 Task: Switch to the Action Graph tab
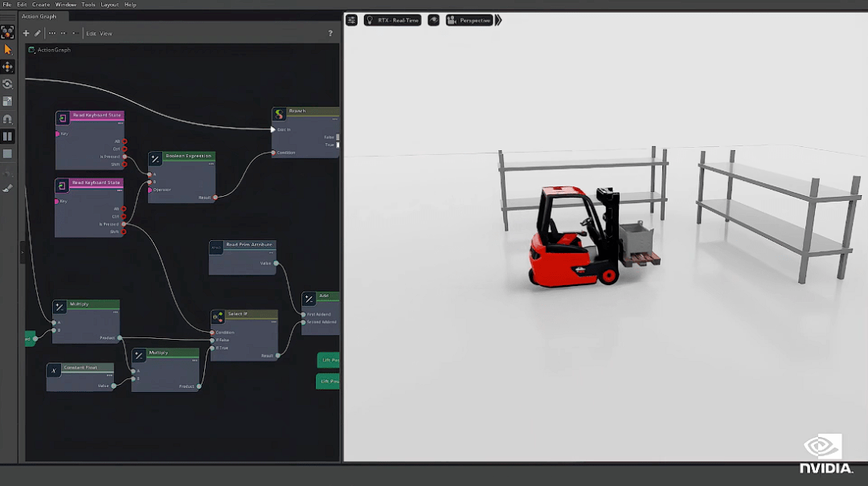click(39, 17)
